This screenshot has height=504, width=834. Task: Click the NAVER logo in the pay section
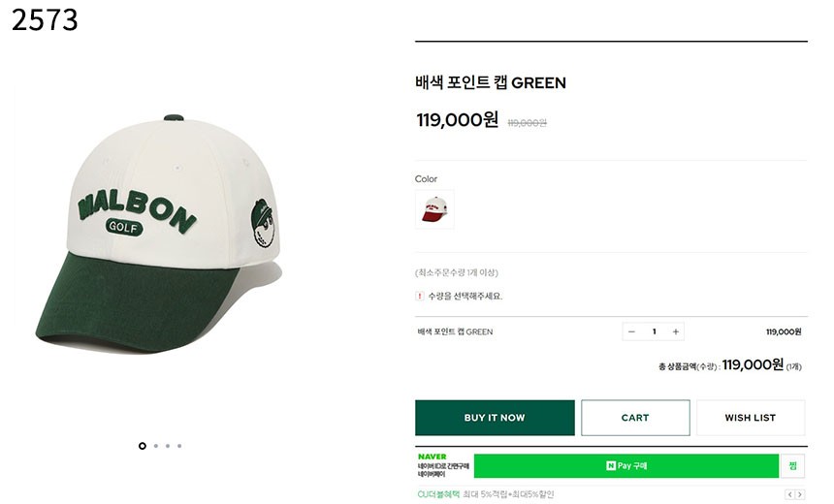433,457
